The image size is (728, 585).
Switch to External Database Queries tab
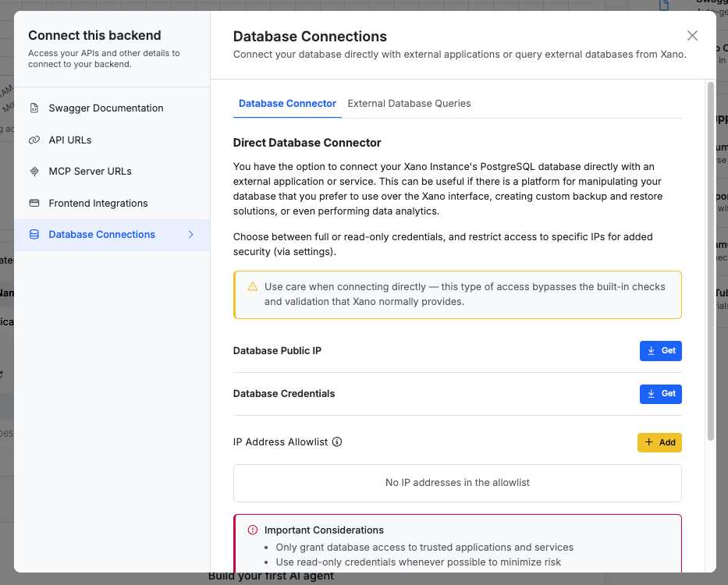pyautogui.click(x=409, y=104)
